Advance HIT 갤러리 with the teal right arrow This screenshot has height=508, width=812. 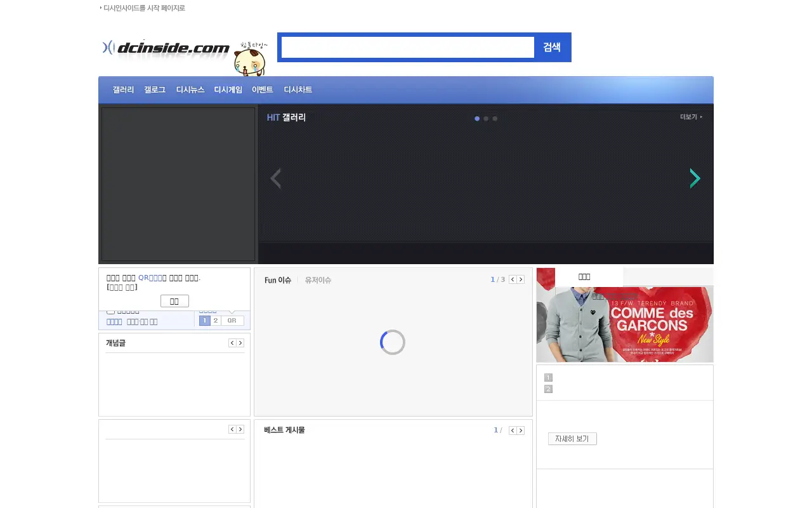point(695,179)
